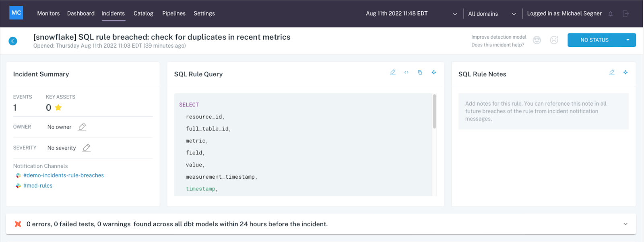Open the Monitors menu
Screen dimensions: 644x242
coord(48,13)
